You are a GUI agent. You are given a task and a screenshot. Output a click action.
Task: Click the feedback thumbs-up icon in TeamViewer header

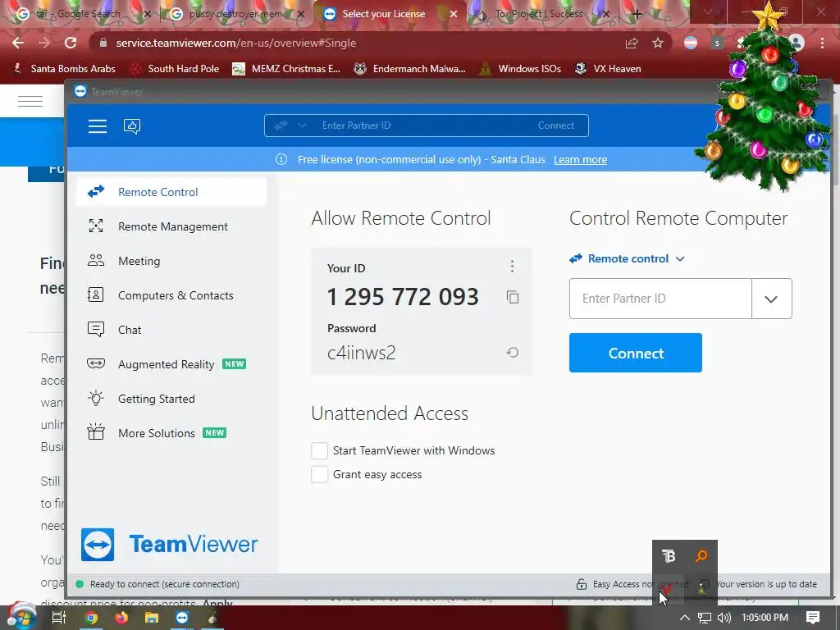(132, 126)
